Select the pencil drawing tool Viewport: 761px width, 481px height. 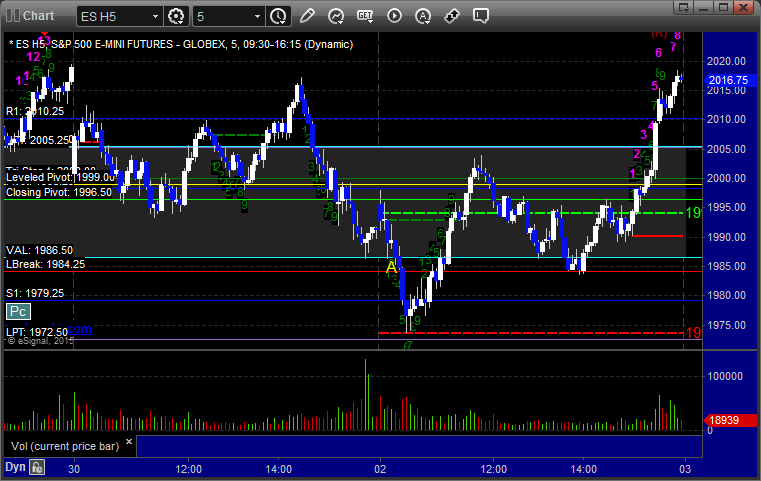[307, 16]
